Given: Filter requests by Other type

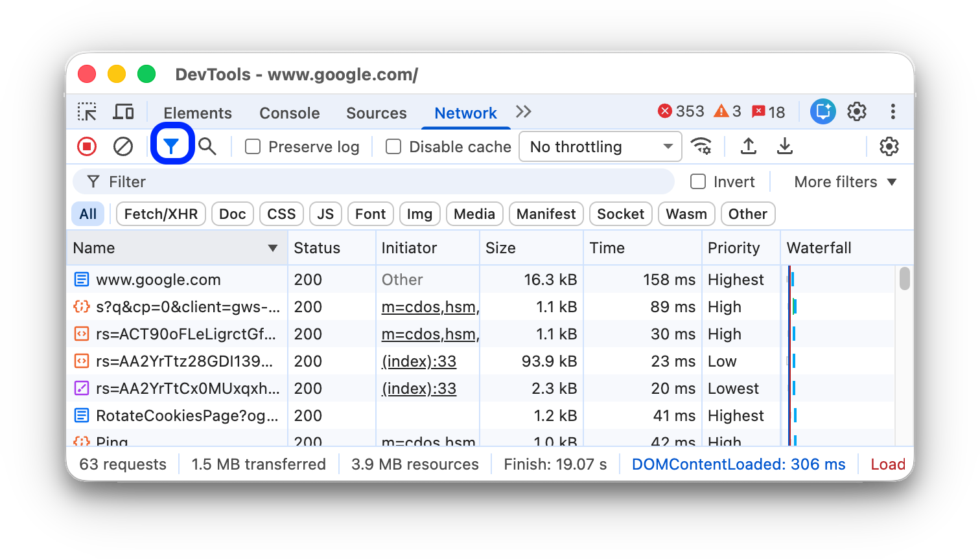Looking at the screenshot, I should (748, 214).
